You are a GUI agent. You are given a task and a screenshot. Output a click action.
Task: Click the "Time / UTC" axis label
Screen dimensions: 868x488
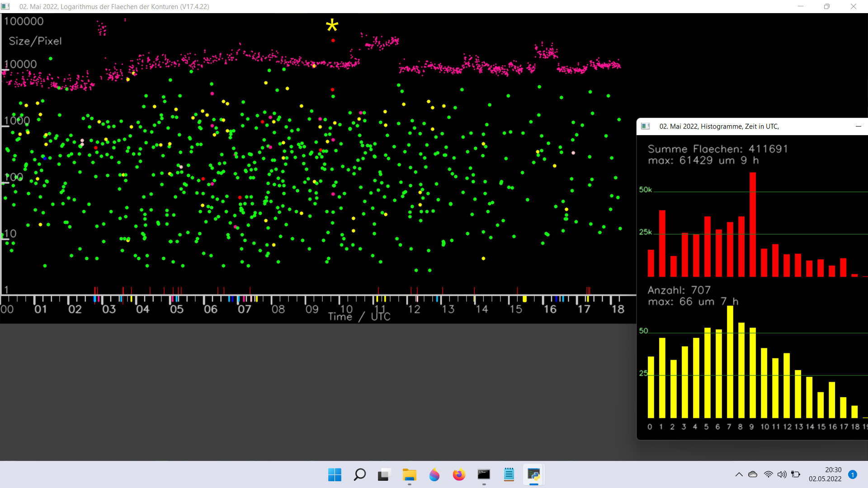(359, 317)
